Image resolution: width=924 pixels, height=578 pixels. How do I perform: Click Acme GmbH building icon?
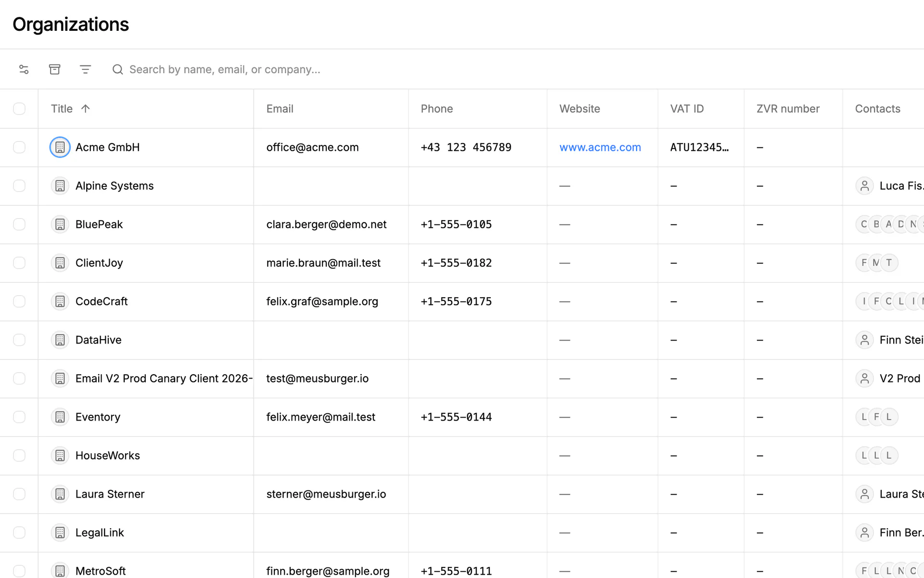click(x=60, y=147)
